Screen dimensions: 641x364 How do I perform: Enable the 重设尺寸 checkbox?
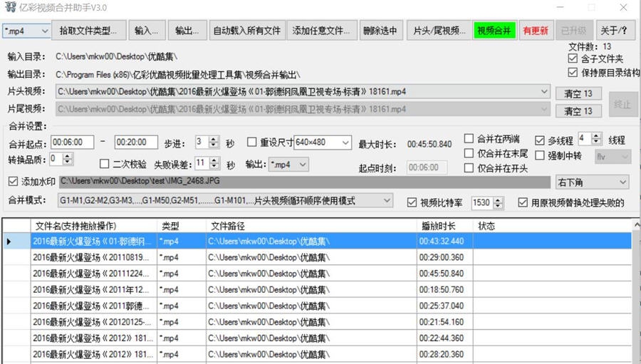[252, 142]
